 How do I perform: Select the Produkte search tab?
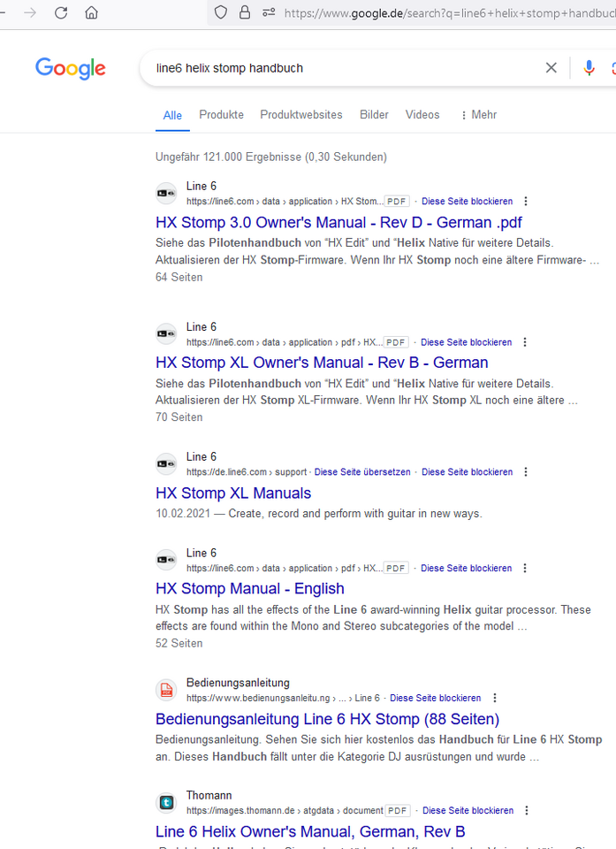pyautogui.click(x=221, y=115)
